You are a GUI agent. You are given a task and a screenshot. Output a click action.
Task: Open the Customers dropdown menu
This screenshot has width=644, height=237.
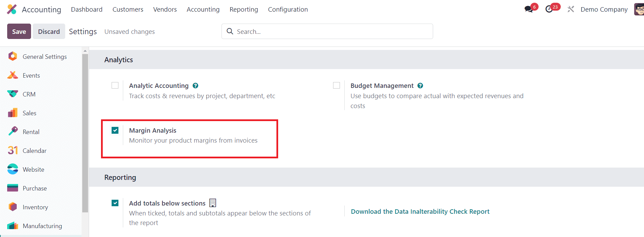coord(128,9)
